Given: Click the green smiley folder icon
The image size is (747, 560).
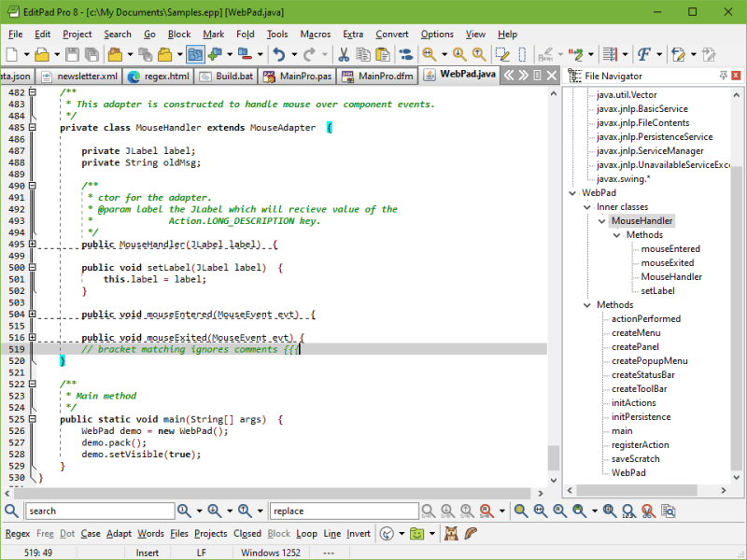Looking at the screenshot, I should tap(416, 533).
